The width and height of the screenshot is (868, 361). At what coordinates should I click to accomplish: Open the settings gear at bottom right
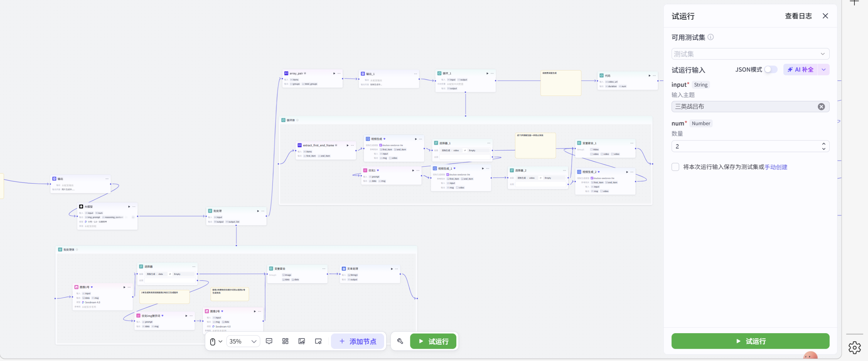(x=854, y=348)
